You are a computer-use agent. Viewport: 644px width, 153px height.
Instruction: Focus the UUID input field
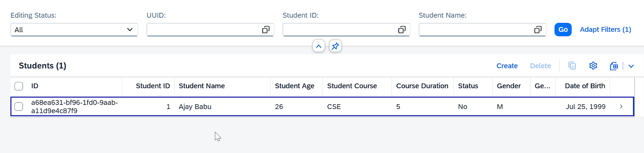click(204, 30)
